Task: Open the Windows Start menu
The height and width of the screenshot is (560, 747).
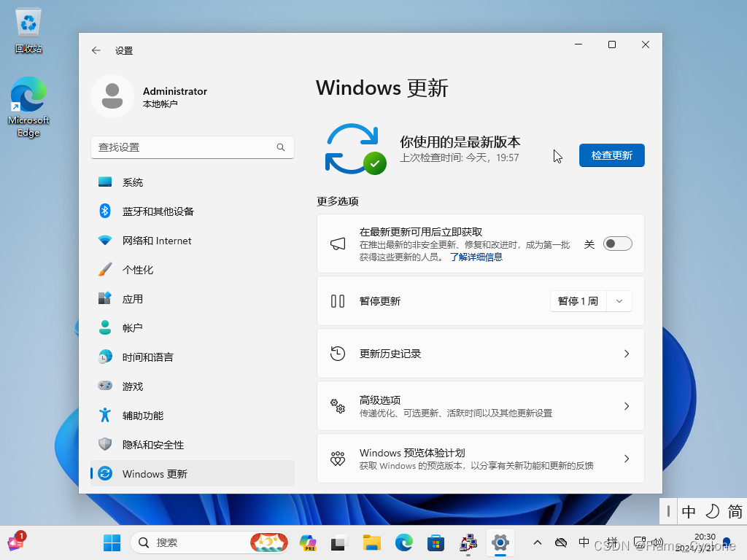Action: click(x=112, y=542)
